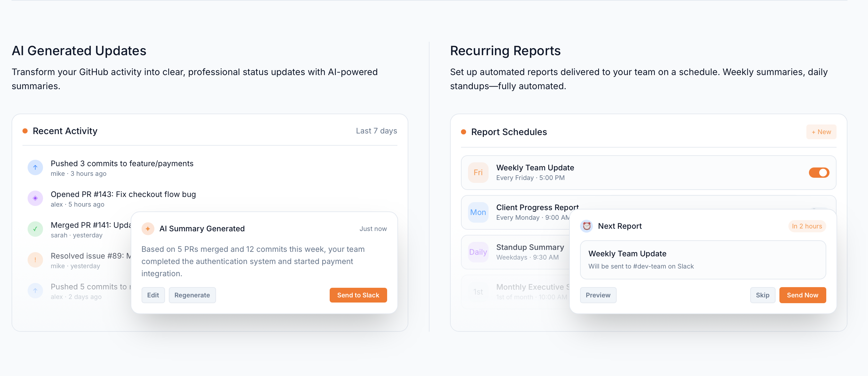The width and height of the screenshot is (868, 376).
Task: Select the Weekly Team Update card in Next Report
Action: (x=703, y=260)
